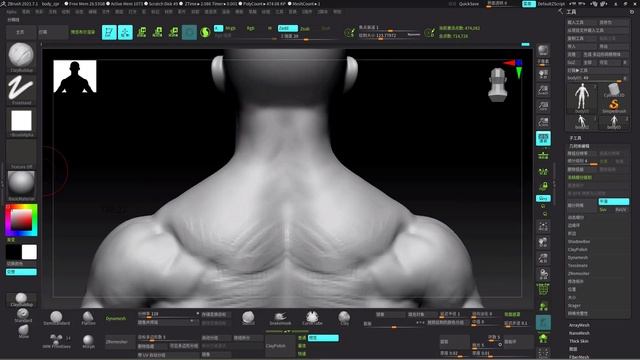Open the 首选项 menu
640x360 pixels.
[x=210, y=12]
